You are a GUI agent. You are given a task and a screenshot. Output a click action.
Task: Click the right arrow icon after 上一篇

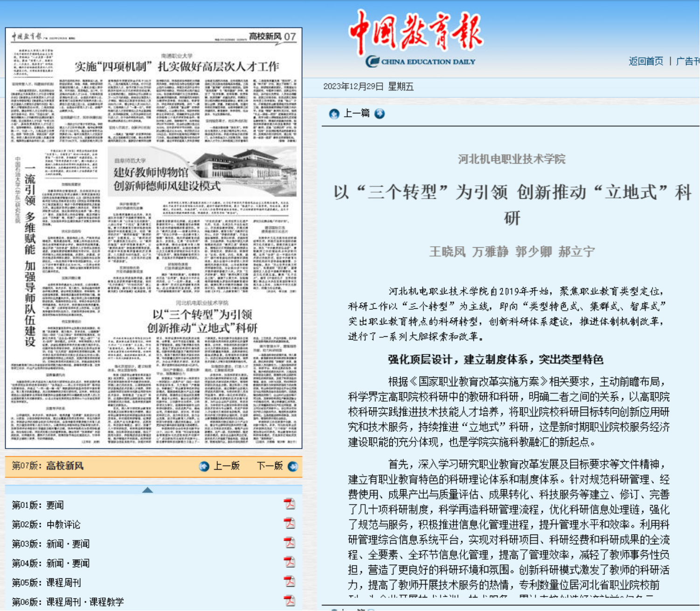380,114
